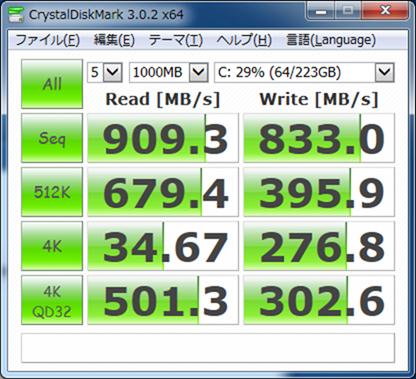The width and height of the screenshot is (416, 379).
Task: Start the Seq benchmark
Action: point(52,138)
